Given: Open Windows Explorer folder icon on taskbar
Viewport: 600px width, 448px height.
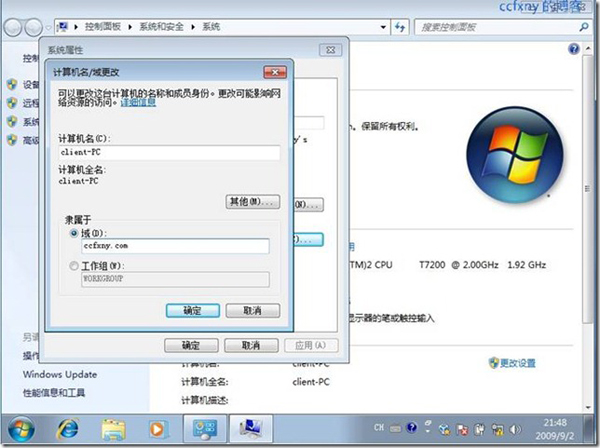Looking at the screenshot, I should coord(113,429).
